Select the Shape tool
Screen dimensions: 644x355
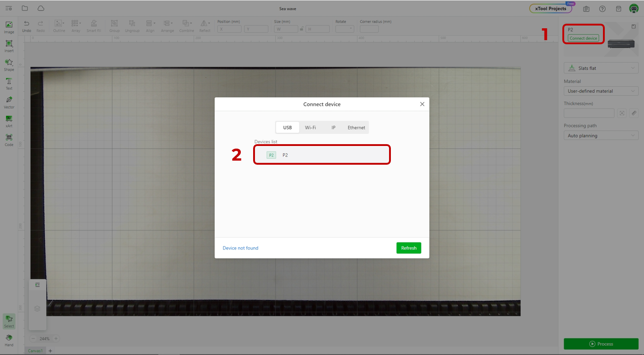point(9,64)
